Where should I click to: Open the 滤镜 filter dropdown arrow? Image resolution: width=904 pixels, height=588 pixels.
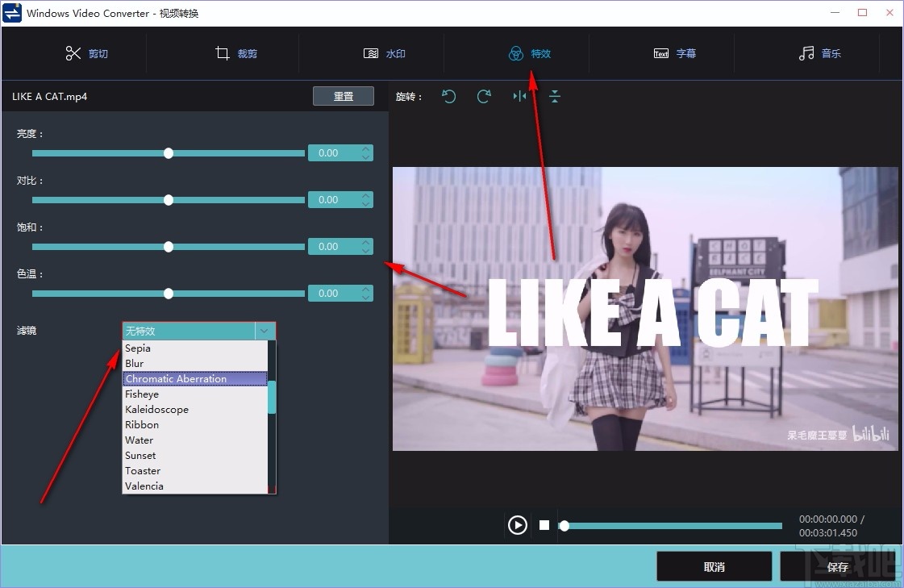[x=265, y=331]
